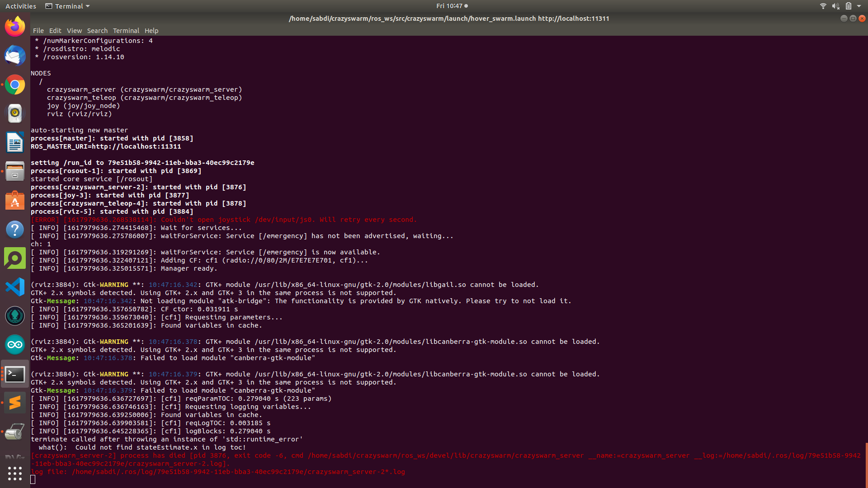
Task: Open Firefox from the dock
Action: coord(15,27)
